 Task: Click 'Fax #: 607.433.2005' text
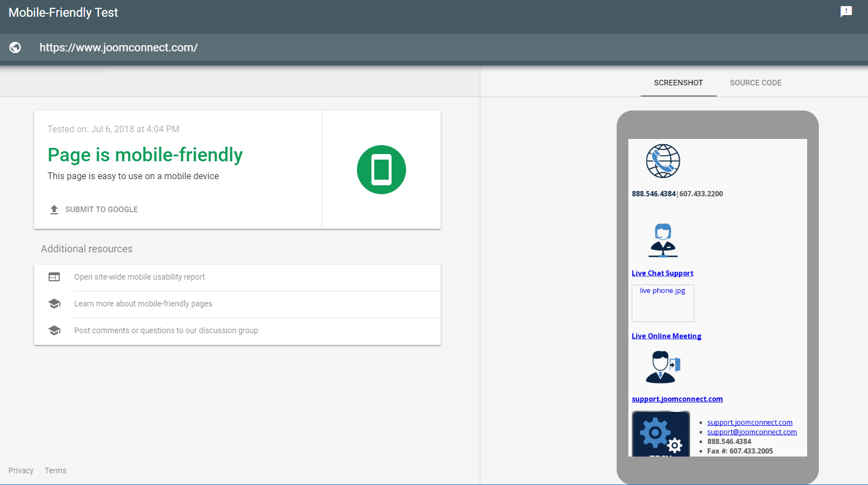(x=740, y=451)
